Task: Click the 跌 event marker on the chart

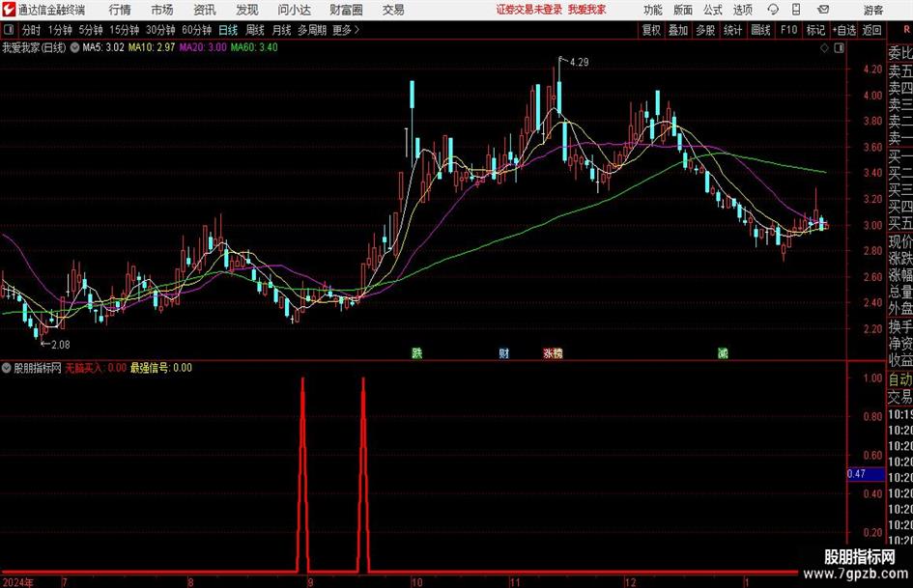Action: (x=417, y=352)
